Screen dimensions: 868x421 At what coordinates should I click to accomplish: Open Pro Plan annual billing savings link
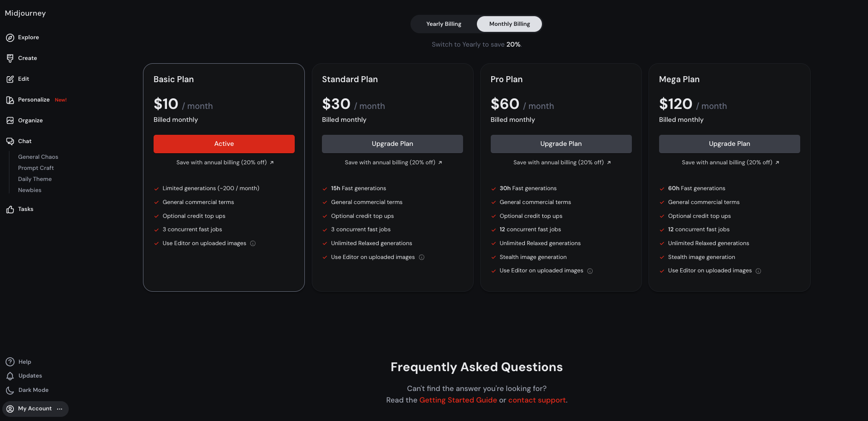562,162
